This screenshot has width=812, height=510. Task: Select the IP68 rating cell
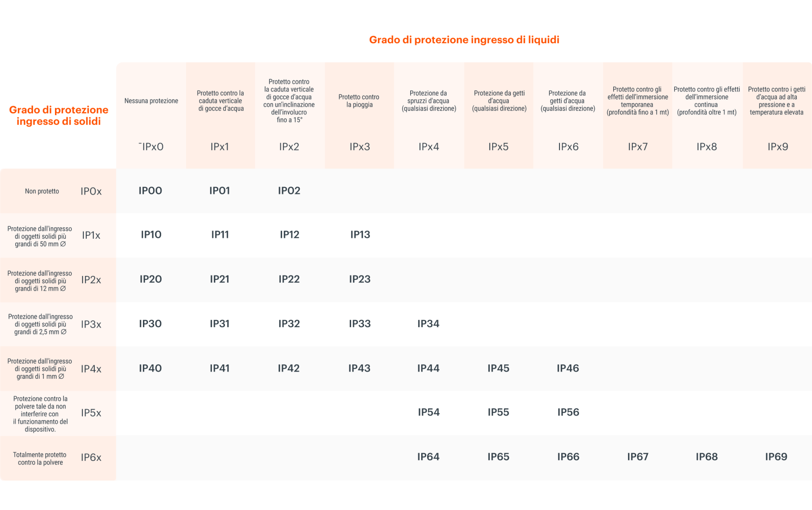point(707,457)
